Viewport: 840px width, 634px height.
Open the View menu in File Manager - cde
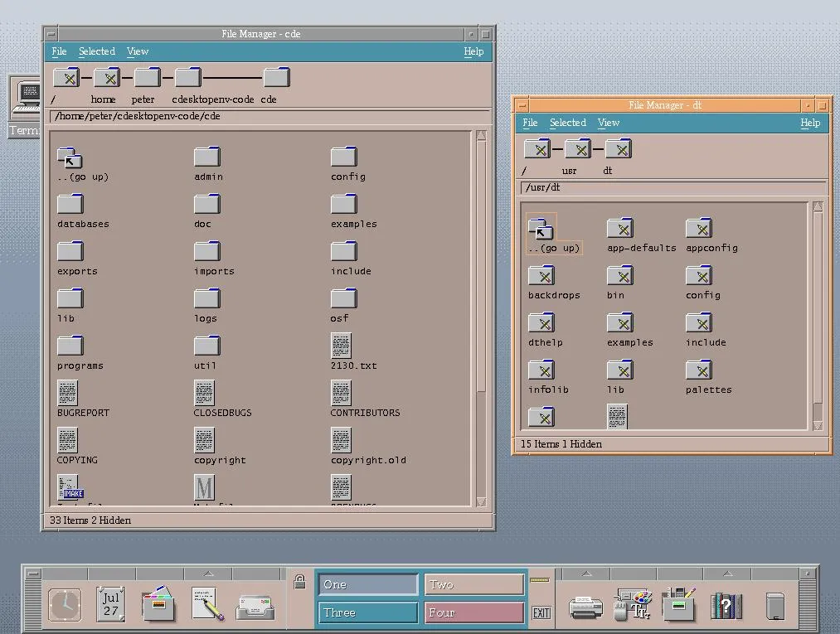pos(137,51)
